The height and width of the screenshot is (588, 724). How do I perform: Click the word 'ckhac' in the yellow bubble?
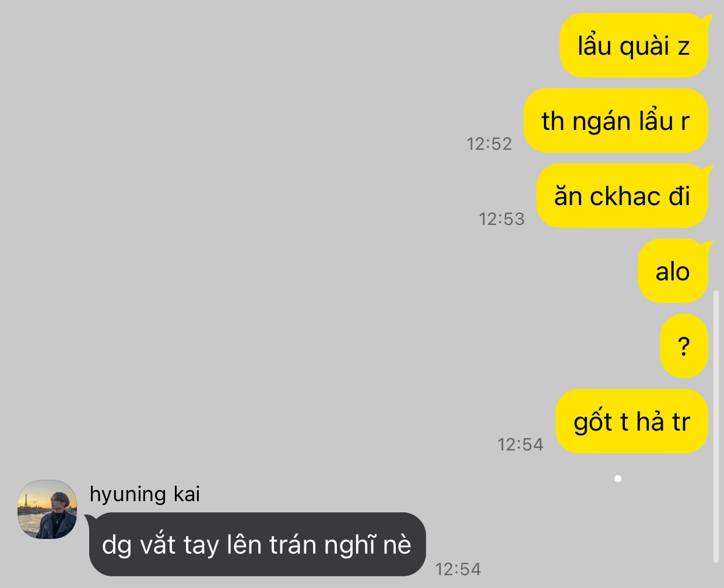point(625,196)
